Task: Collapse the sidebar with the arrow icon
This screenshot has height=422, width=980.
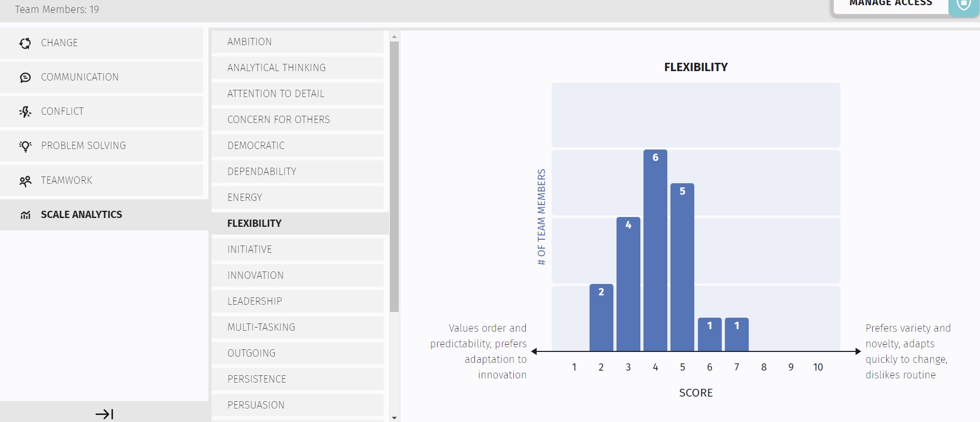Action: click(104, 414)
